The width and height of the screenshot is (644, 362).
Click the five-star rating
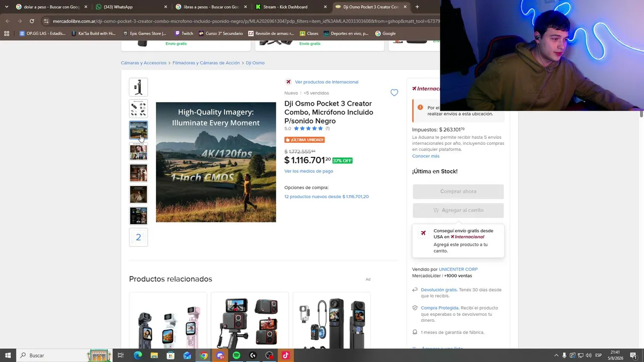308,128
